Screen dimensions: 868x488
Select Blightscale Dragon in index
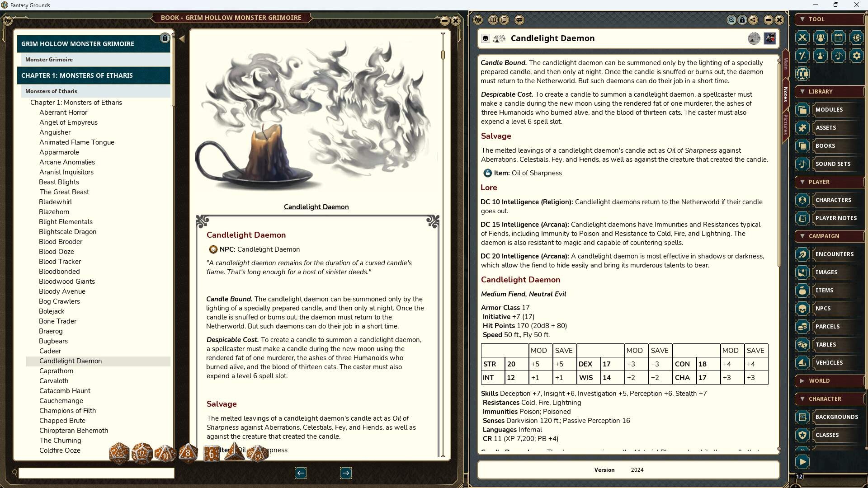coord(68,232)
